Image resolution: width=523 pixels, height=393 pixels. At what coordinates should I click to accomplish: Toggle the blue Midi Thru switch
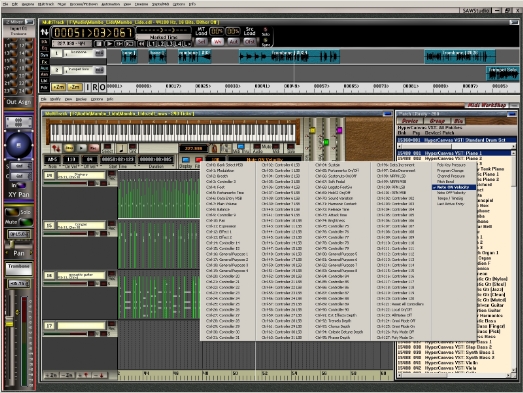240,146
